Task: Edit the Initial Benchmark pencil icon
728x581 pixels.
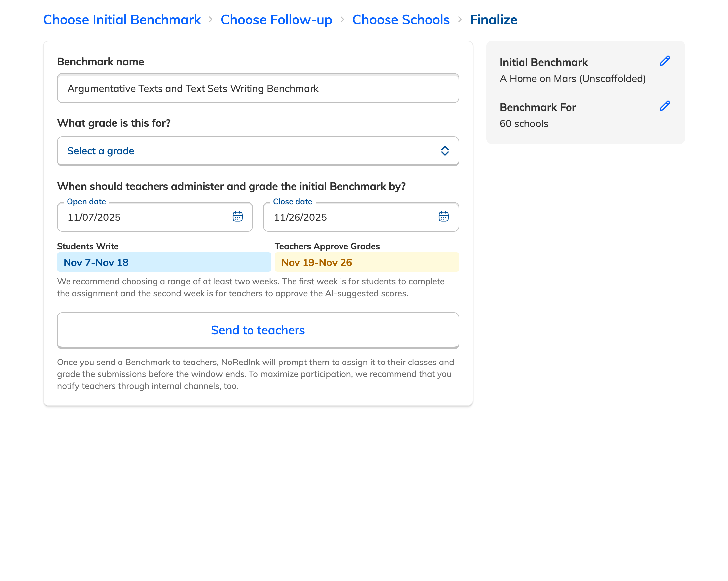Action: [x=664, y=61]
